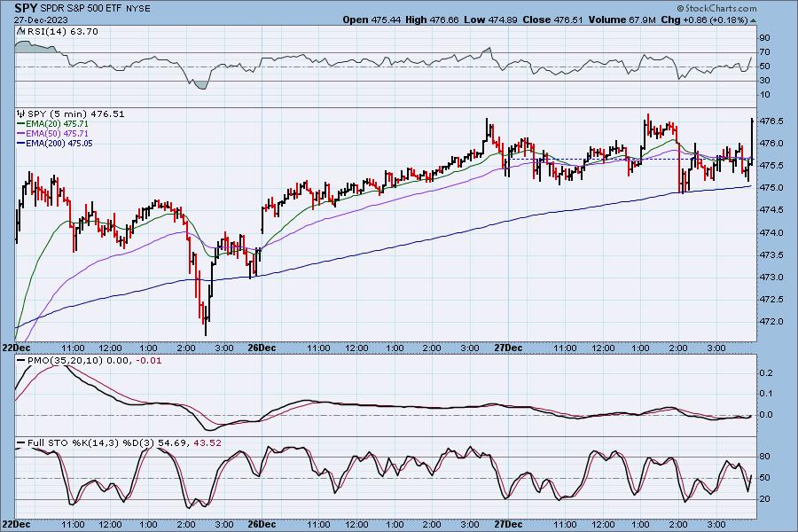Click the green up-triangle beside Chg value

click(753, 20)
